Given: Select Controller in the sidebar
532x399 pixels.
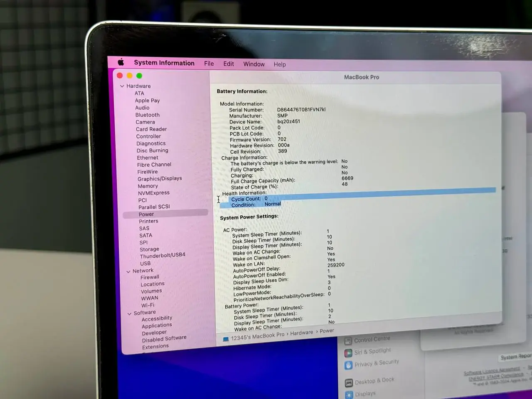Looking at the screenshot, I should 148,136.
